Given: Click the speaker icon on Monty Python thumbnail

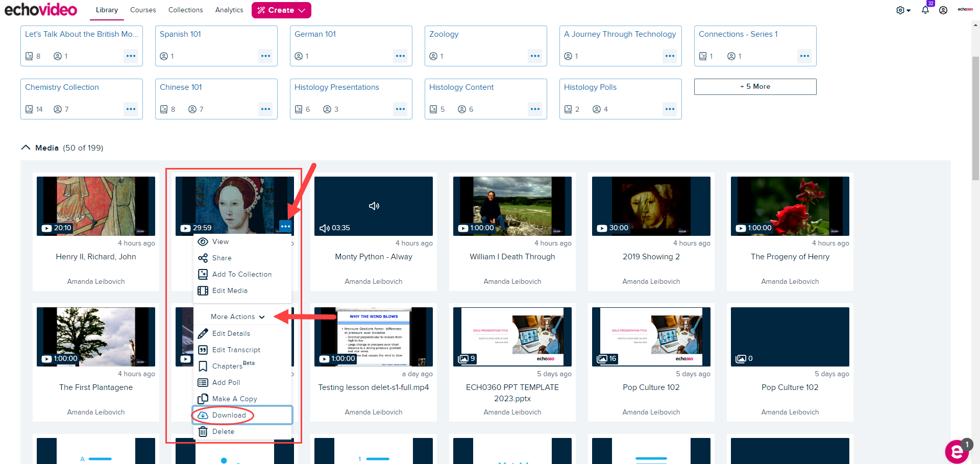Looking at the screenshot, I should (374, 206).
